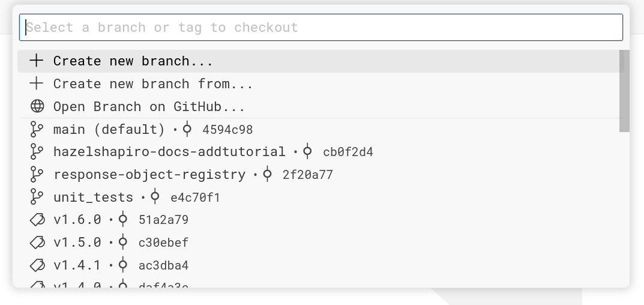This screenshot has width=644, height=305.
Task: Focus the branch or tag search field
Action: tap(321, 28)
